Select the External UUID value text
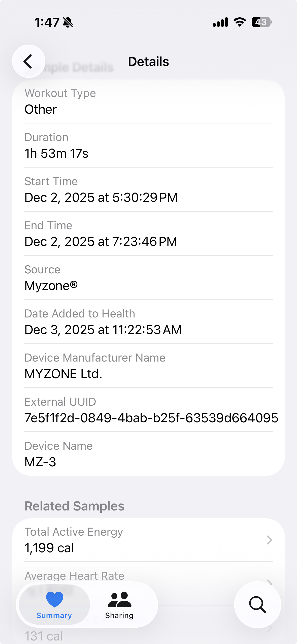Viewport: 297px width, 644px height. [151, 418]
